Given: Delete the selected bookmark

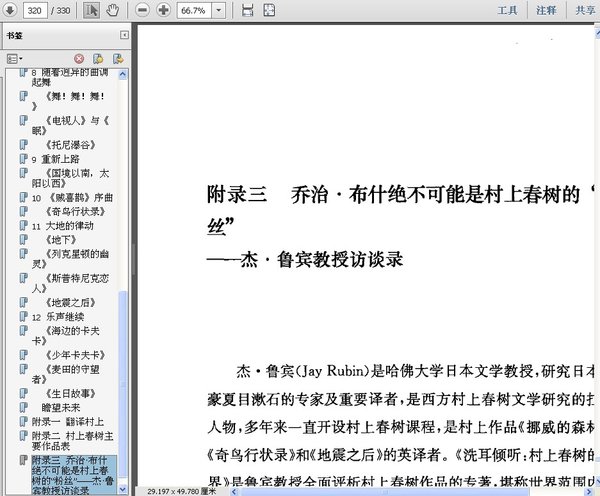Looking at the screenshot, I should 79,59.
